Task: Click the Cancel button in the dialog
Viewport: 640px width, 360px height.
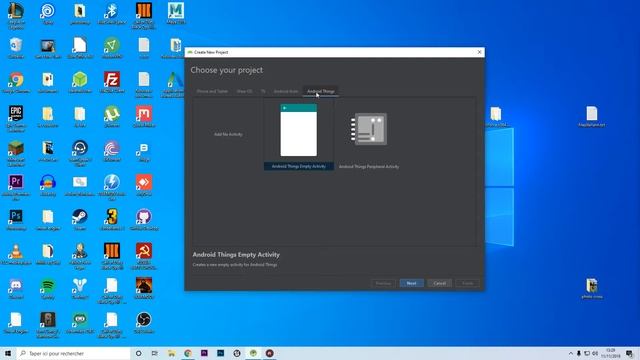Action: 440,283
